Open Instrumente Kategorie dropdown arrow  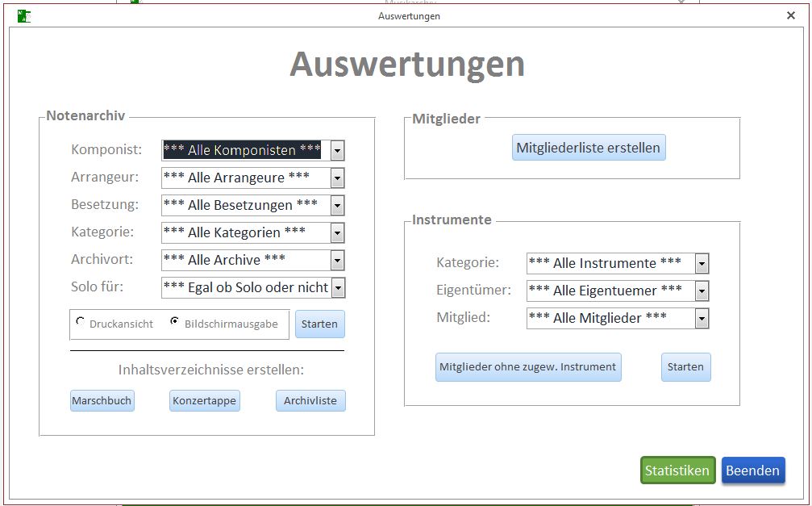(x=702, y=264)
